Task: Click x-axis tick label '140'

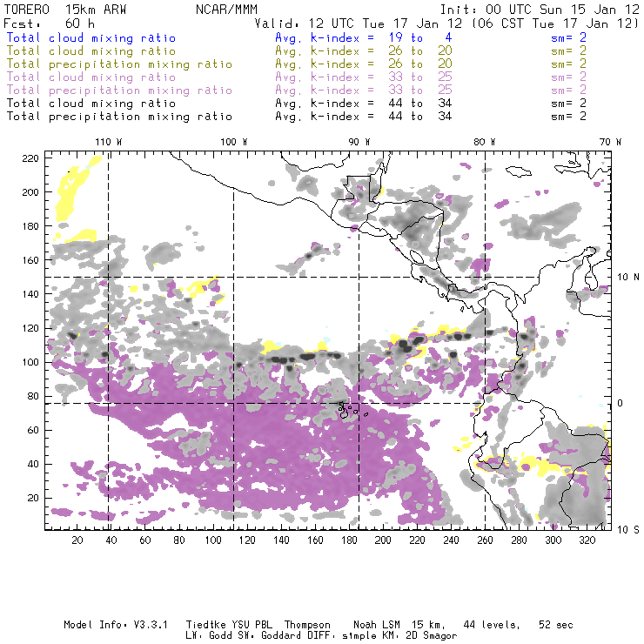Action: pos(281,540)
